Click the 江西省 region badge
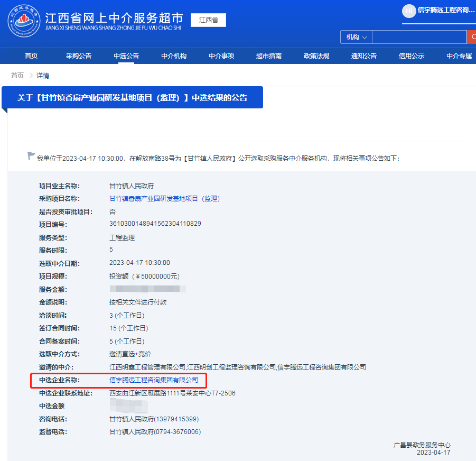 [208, 20]
